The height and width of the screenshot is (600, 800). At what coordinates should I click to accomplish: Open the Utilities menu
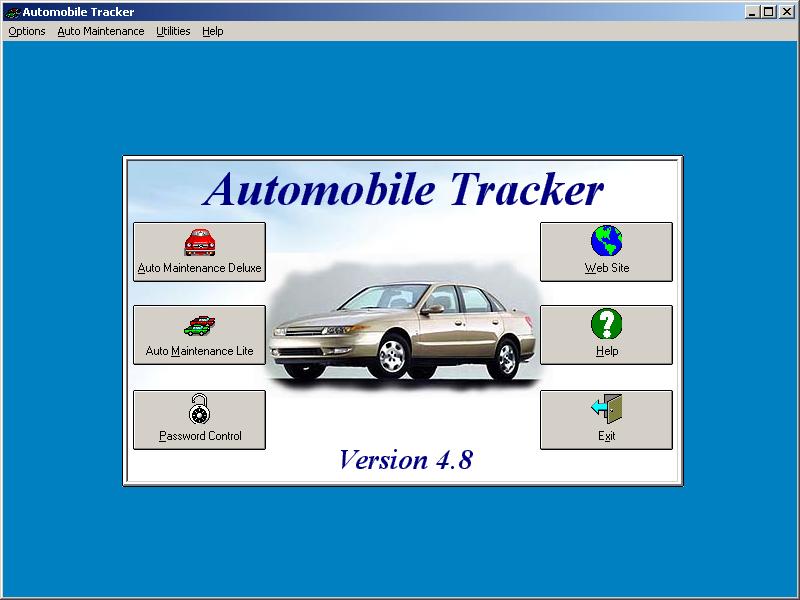click(x=173, y=31)
